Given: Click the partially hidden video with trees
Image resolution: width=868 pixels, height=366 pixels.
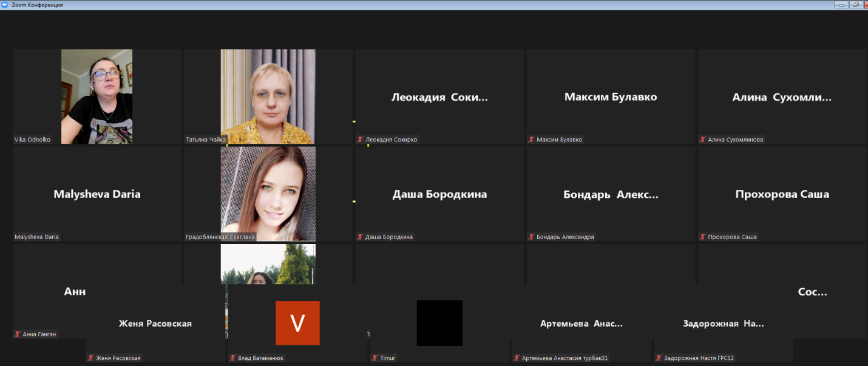Looking at the screenshot, I should tap(268, 264).
